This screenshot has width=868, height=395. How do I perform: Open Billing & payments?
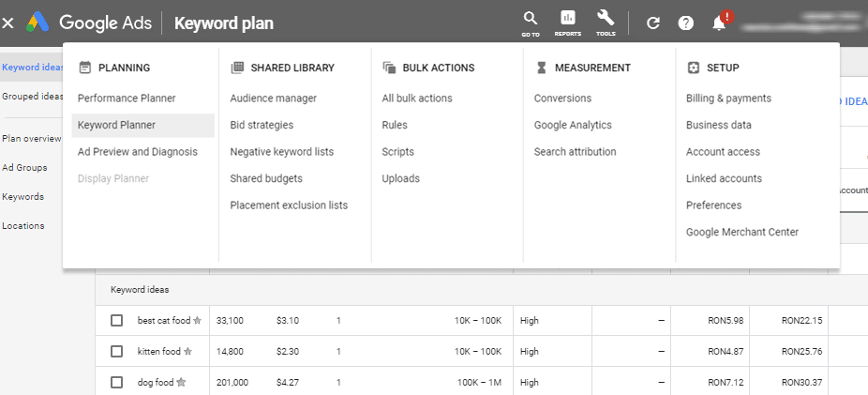pyautogui.click(x=728, y=99)
